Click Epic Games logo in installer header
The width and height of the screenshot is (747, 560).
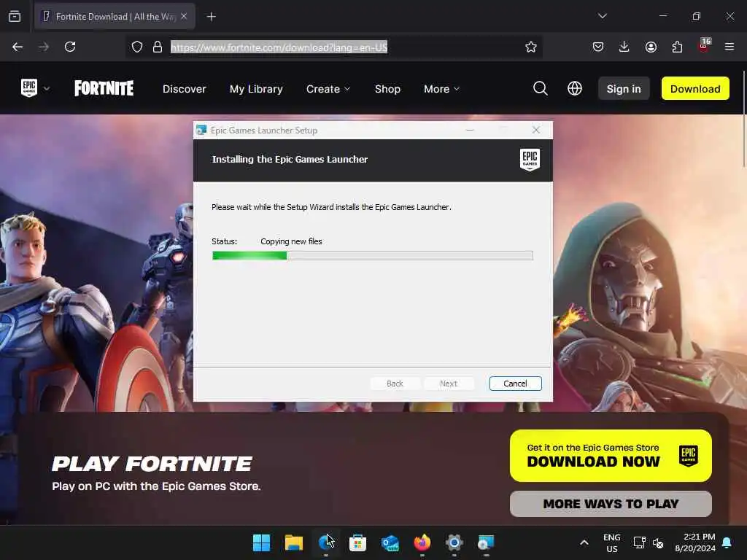(530, 160)
